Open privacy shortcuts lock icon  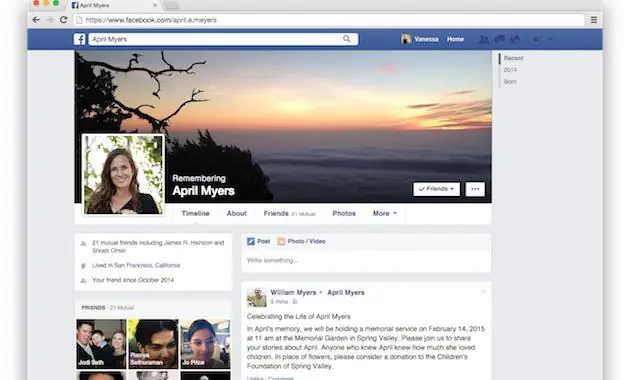pyautogui.click(x=537, y=39)
